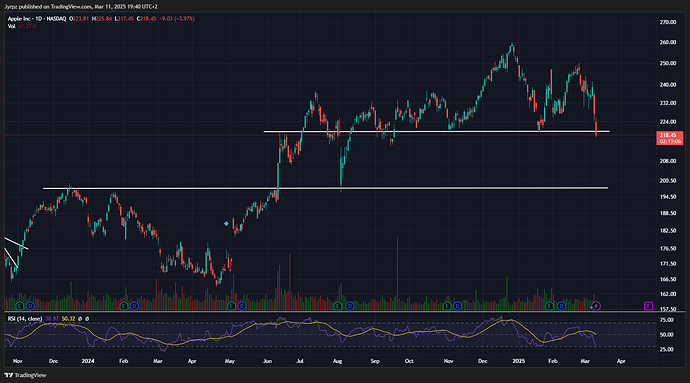Image resolution: width=690 pixels, height=383 pixels.
Task: Click the published-on TradingView.com header text
Action: 81,7
